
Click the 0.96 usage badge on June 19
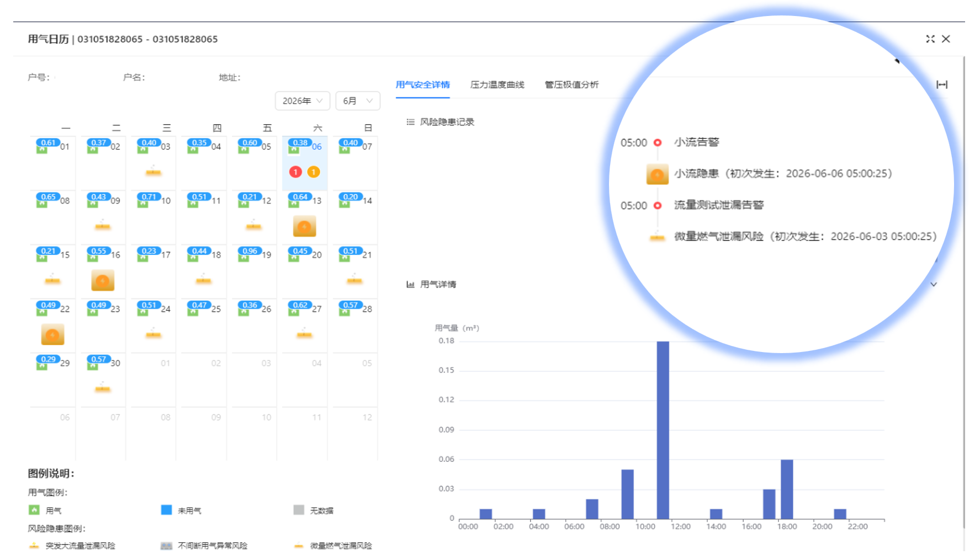pyautogui.click(x=250, y=250)
